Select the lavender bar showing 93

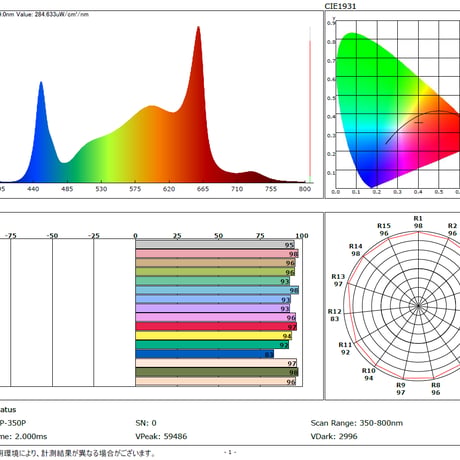coord(213,308)
